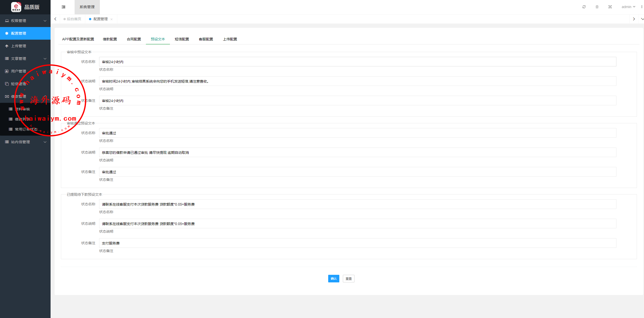Open the 后台首页 page tab

pos(74,19)
